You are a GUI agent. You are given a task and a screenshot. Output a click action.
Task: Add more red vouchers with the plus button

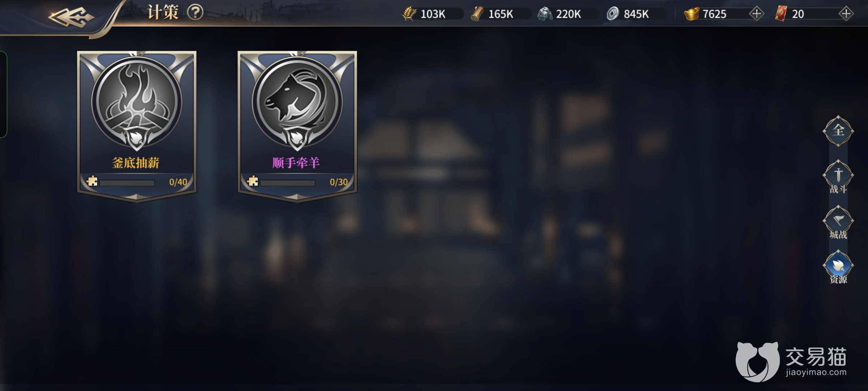pos(846,14)
